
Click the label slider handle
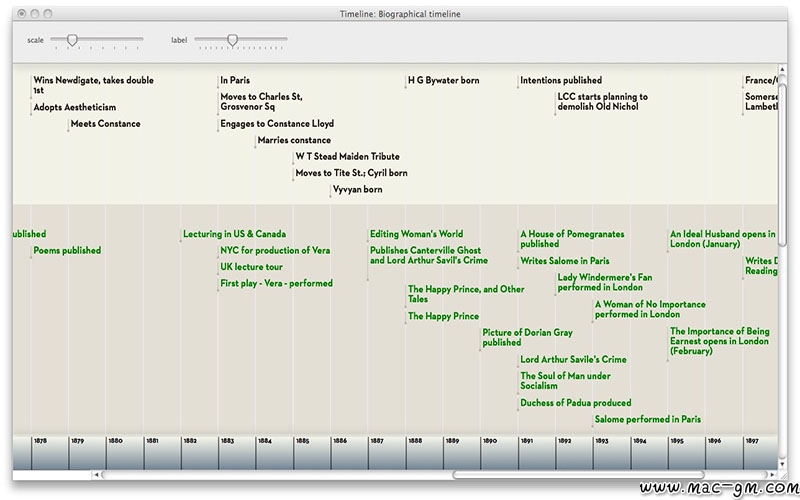[x=232, y=40]
